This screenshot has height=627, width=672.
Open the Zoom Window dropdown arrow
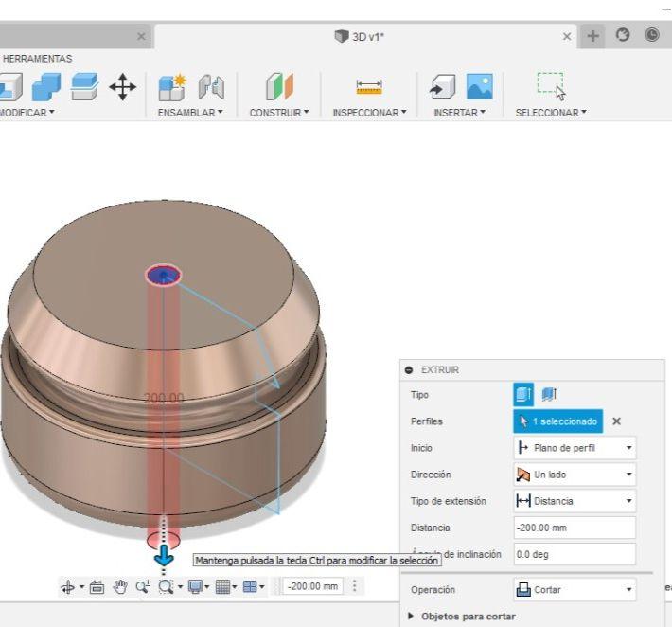180,586
